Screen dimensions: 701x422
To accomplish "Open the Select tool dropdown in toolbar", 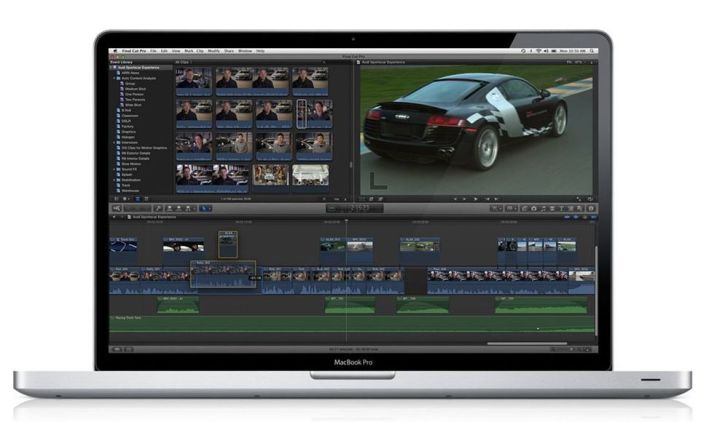I will click(205, 208).
